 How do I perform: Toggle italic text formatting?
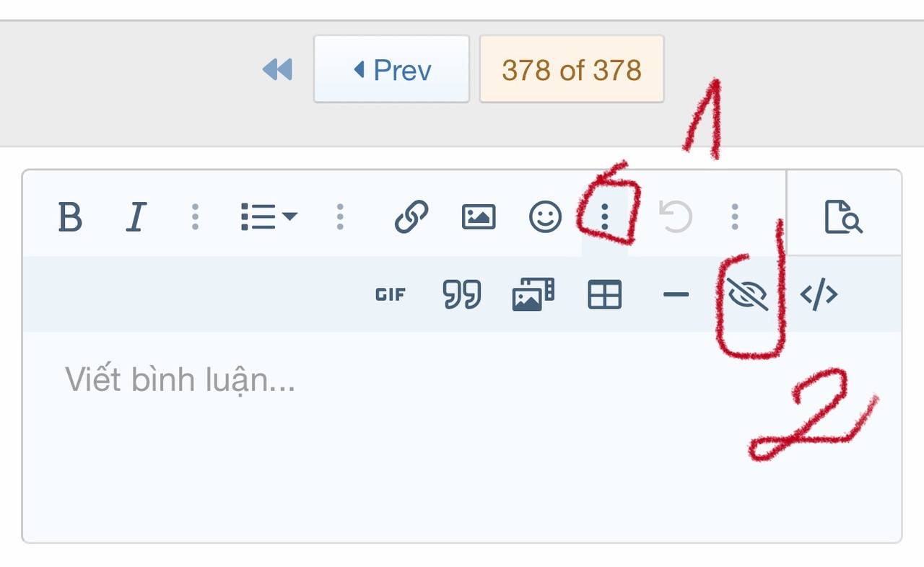tap(136, 216)
